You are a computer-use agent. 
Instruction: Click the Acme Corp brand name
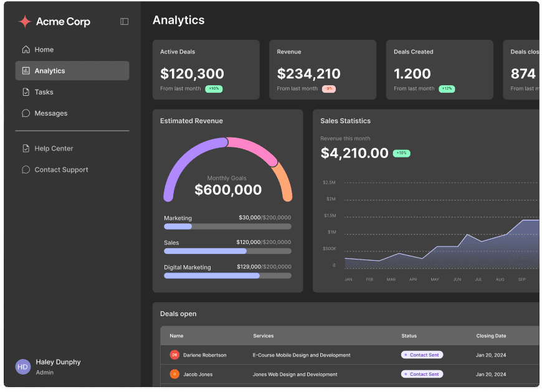64,21
